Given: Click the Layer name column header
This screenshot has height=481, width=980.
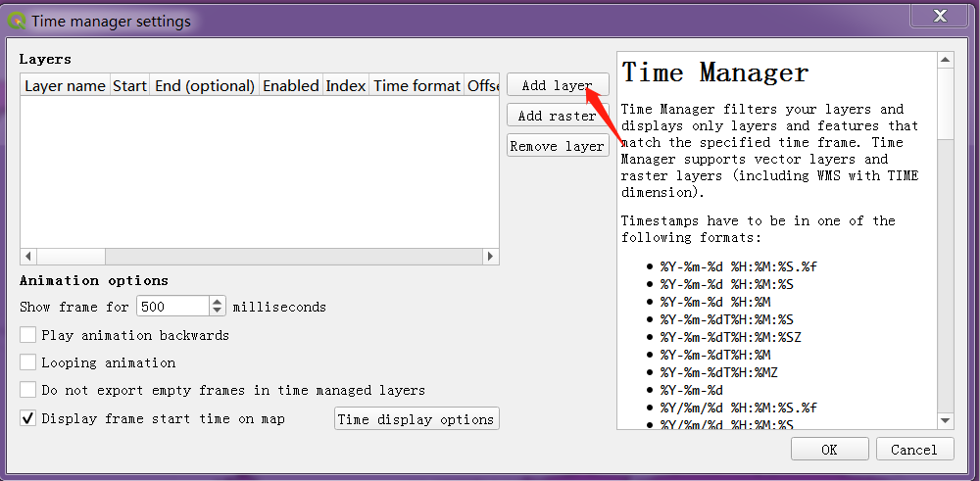Looking at the screenshot, I should [65, 86].
